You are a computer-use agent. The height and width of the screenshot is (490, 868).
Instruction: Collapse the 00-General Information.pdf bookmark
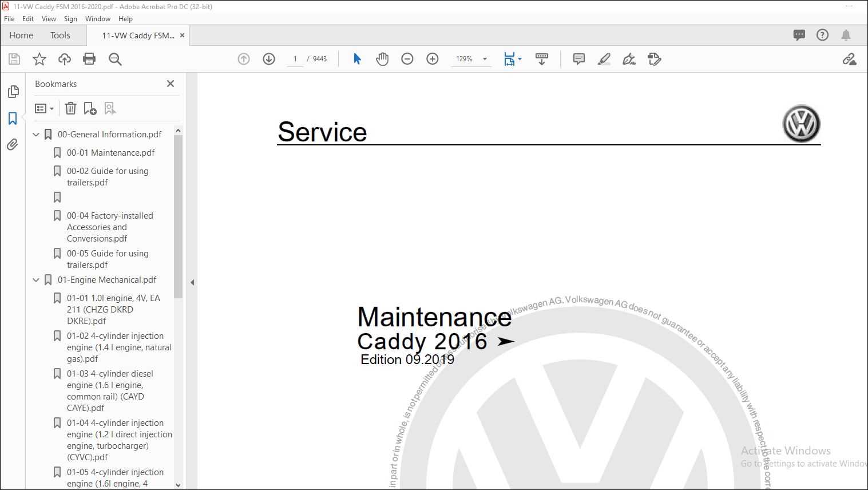point(37,135)
